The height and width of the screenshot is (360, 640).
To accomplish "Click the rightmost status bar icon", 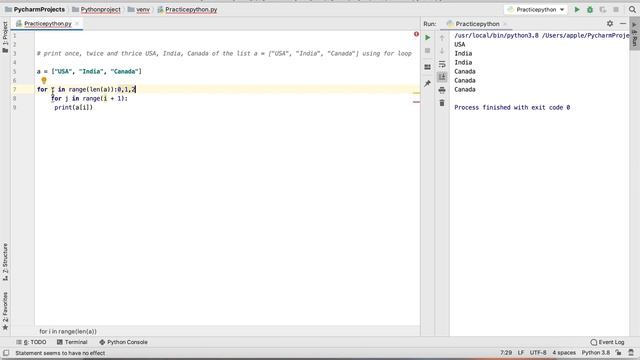I will click(631, 353).
